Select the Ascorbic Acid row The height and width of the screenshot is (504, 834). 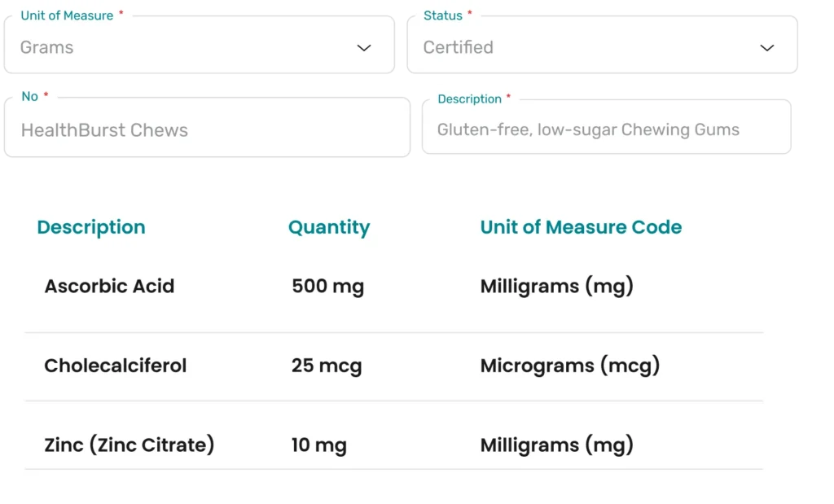point(109,286)
